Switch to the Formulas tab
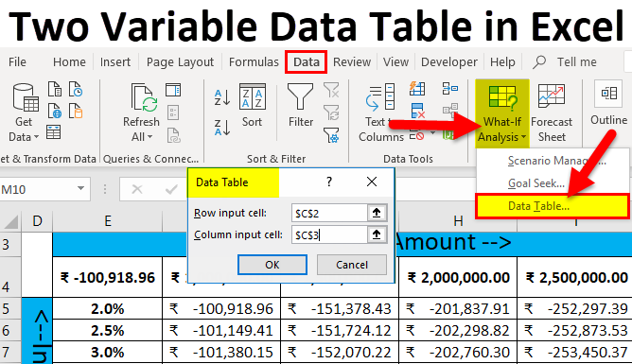Screen dimensions: 632x364 [254, 62]
